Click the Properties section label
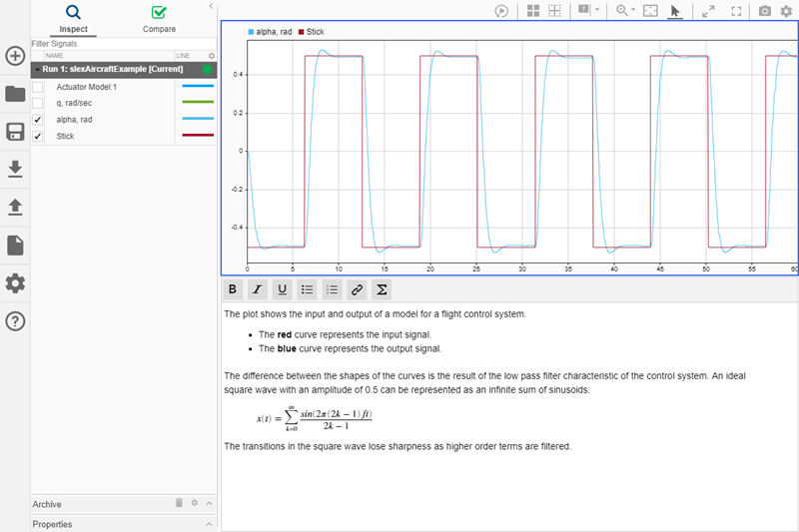Screen dimensions: 799x532 (52, 524)
